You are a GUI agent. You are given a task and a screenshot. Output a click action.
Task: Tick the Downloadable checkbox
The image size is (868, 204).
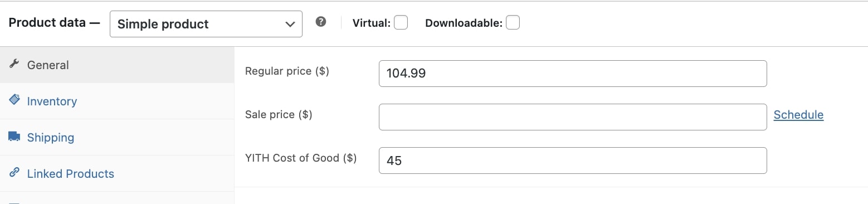pos(513,23)
